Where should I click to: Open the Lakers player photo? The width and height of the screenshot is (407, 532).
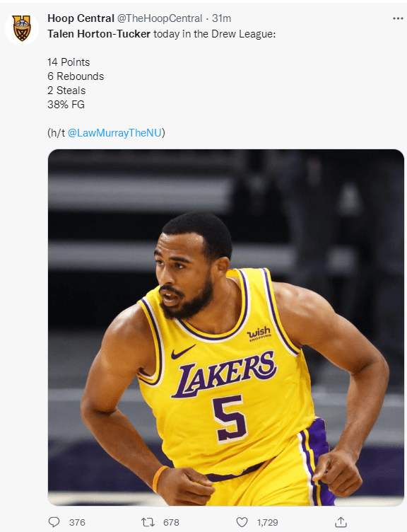225,328
